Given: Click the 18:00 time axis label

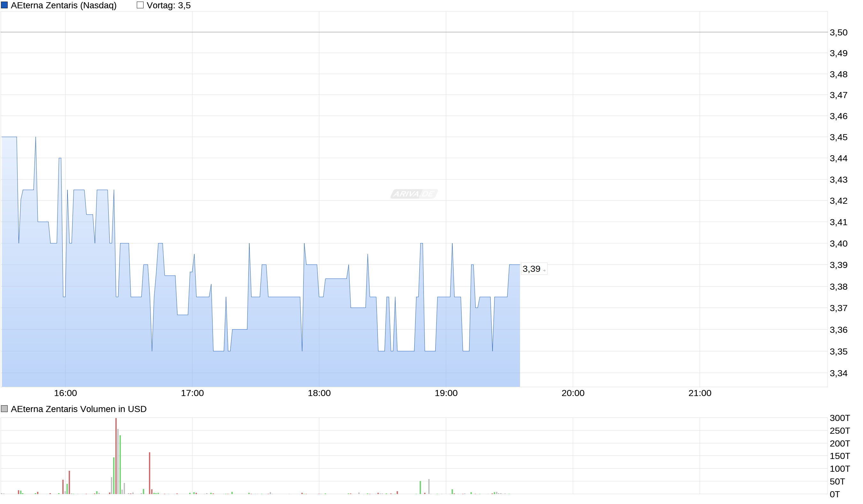Looking at the screenshot, I should pyautogui.click(x=319, y=393).
